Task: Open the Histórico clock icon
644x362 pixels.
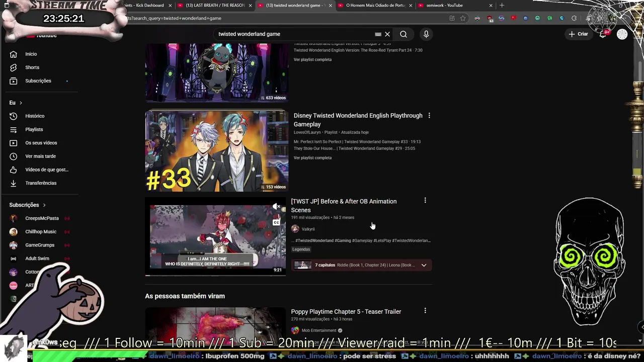Action: point(14,116)
